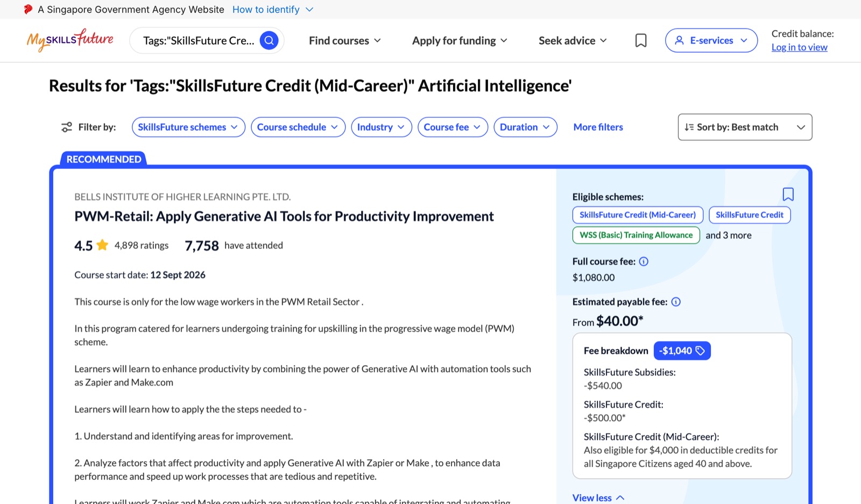Click the '$1,080.00' full fee value
The image size is (861, 504).
(594, 278)
